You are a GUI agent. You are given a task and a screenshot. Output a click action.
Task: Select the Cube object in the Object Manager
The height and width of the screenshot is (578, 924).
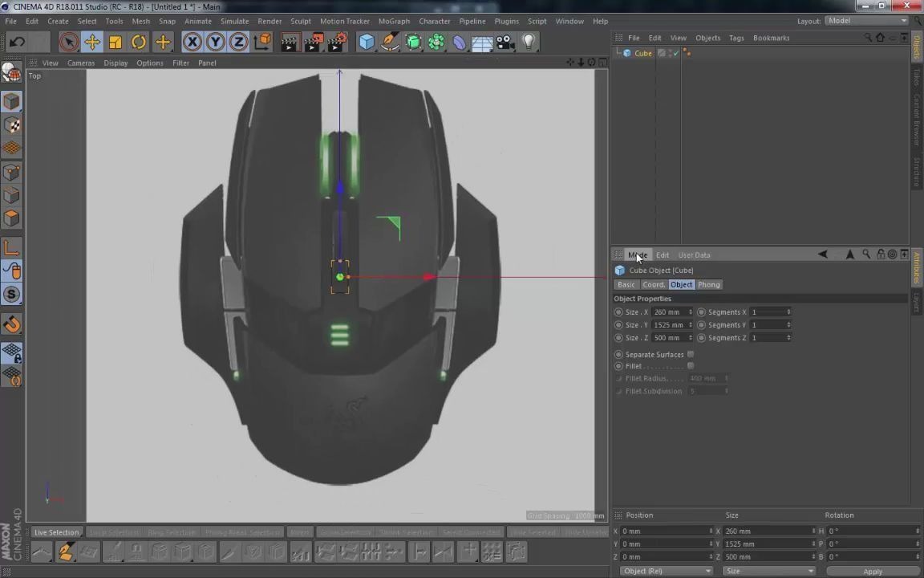pos(642,53)
